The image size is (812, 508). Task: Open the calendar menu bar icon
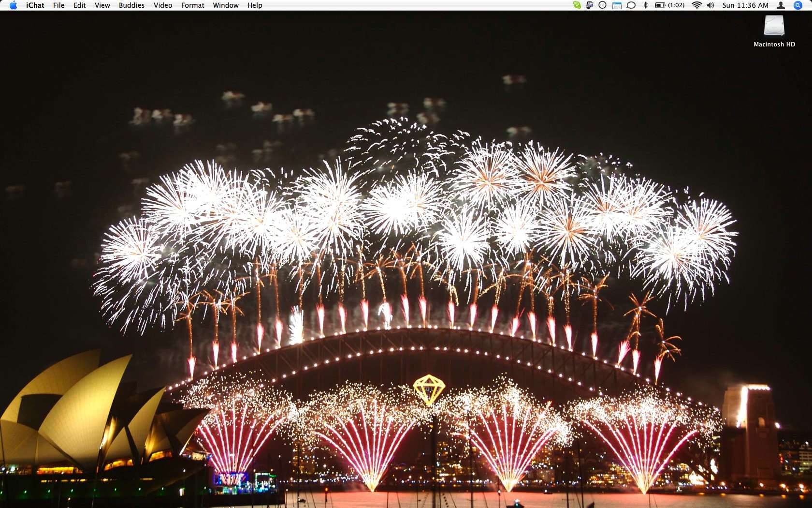(617, 5)
